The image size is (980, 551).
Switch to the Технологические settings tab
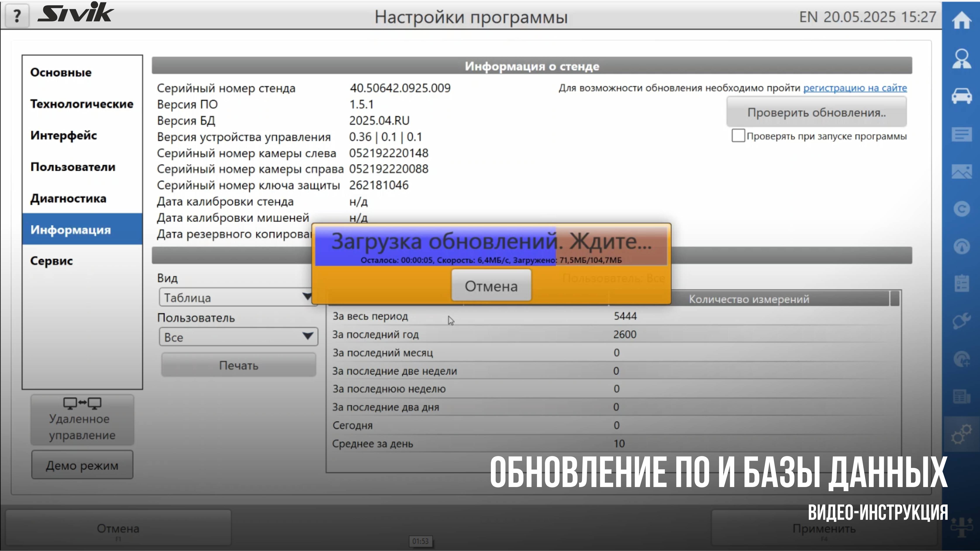click(x=82, y=104)
